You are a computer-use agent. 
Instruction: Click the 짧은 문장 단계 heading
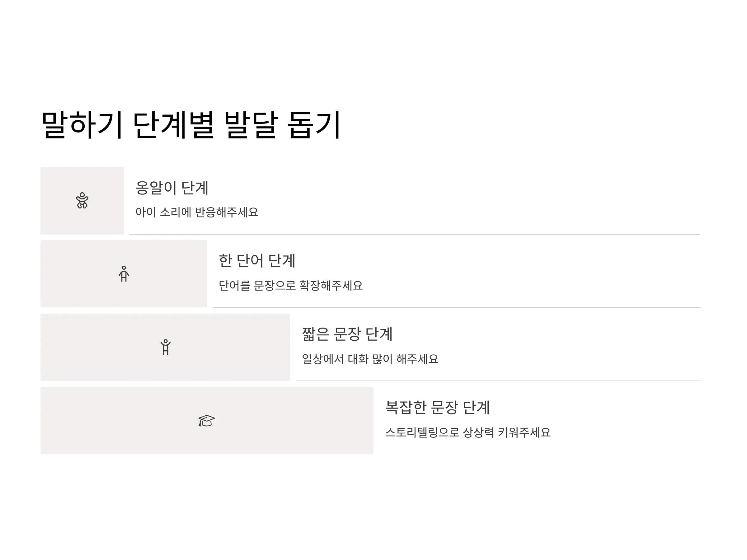pyautogui.click(x=347, y=334)
